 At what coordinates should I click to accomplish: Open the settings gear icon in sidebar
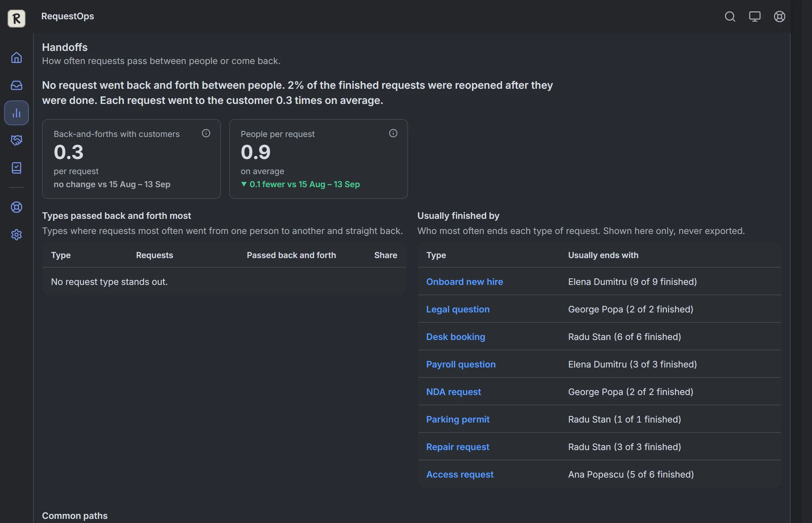point(17,235)
